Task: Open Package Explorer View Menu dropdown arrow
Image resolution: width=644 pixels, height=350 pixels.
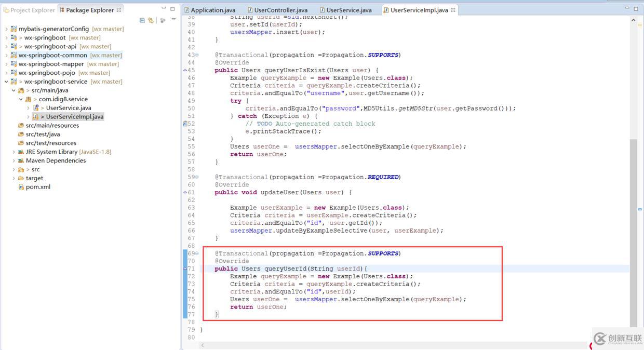Action: pos(173,20)
